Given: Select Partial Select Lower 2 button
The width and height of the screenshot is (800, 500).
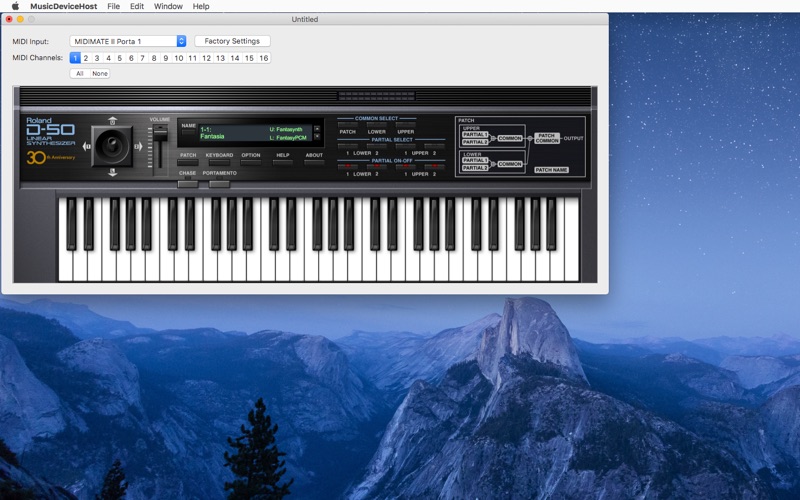Looking at the screenshot, I should [x=377, y=146].
